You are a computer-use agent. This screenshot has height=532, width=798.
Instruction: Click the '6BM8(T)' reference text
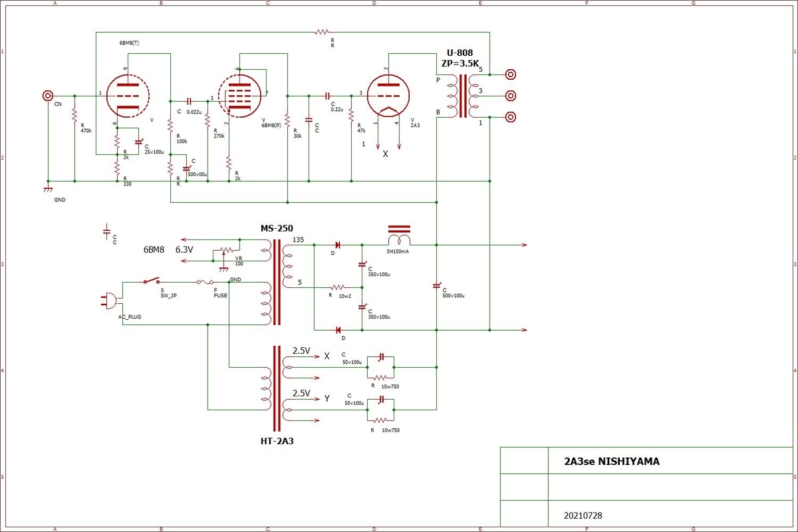(129, 43)
